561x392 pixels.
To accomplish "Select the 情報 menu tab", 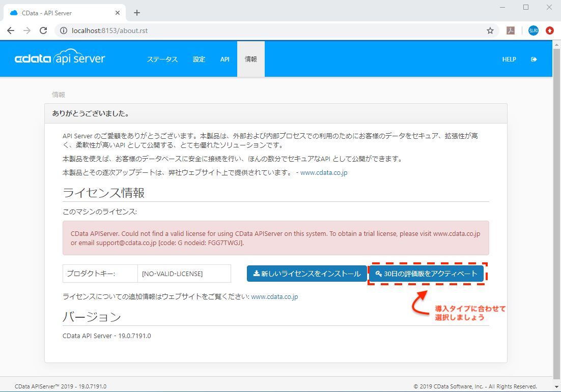I will 251,59.
